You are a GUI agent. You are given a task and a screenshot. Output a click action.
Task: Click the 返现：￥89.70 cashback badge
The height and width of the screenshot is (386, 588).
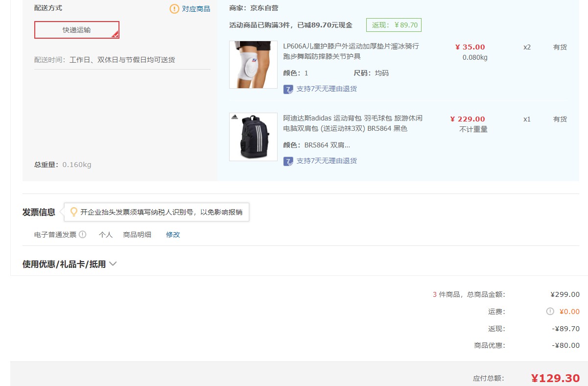click(x=394, y=25)
